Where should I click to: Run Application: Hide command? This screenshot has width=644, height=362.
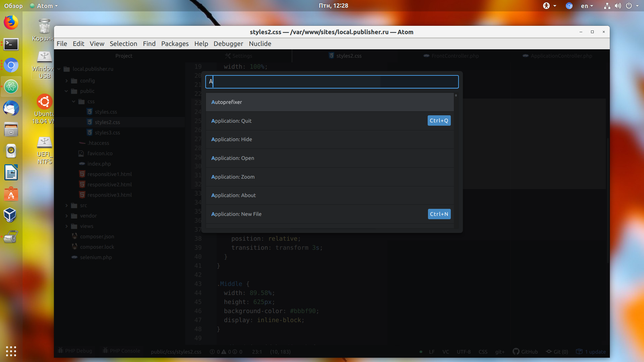click(330, 139)
